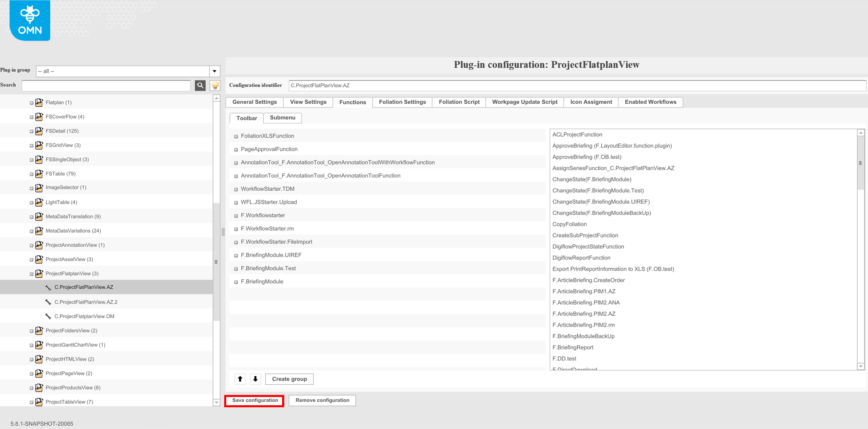
Task: Click the Flatplan plug-in folder icon
Action: point(39,102)
